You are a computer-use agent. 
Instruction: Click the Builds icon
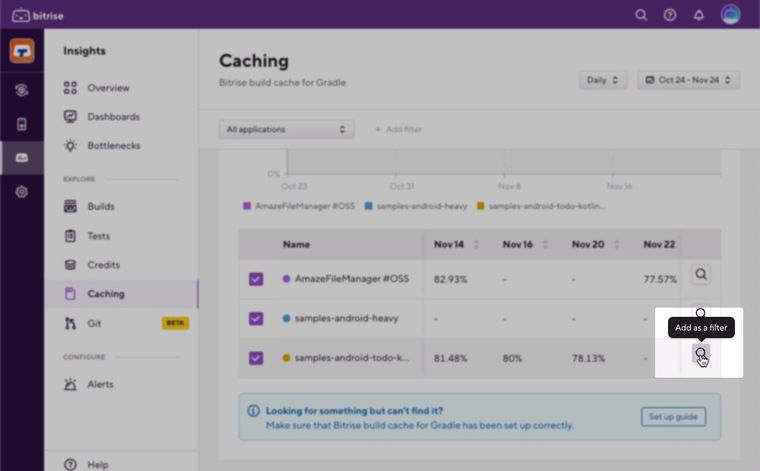click(70, 206)
